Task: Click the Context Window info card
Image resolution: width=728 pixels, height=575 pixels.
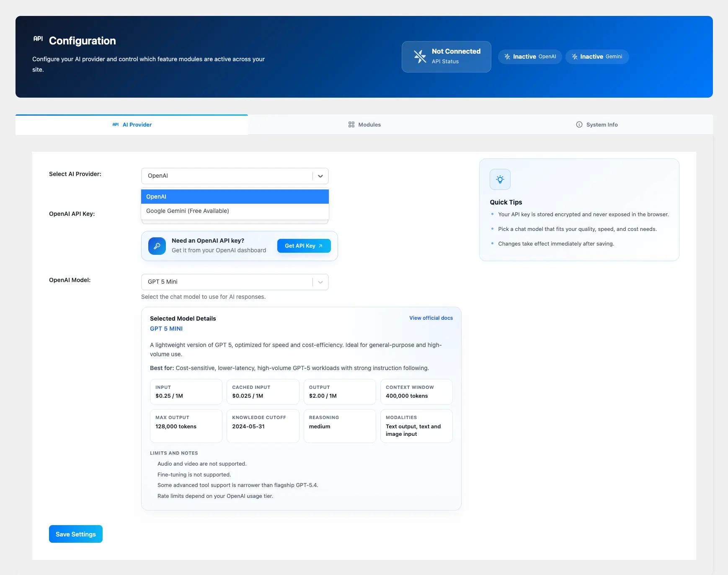Action: pos(416,392)
